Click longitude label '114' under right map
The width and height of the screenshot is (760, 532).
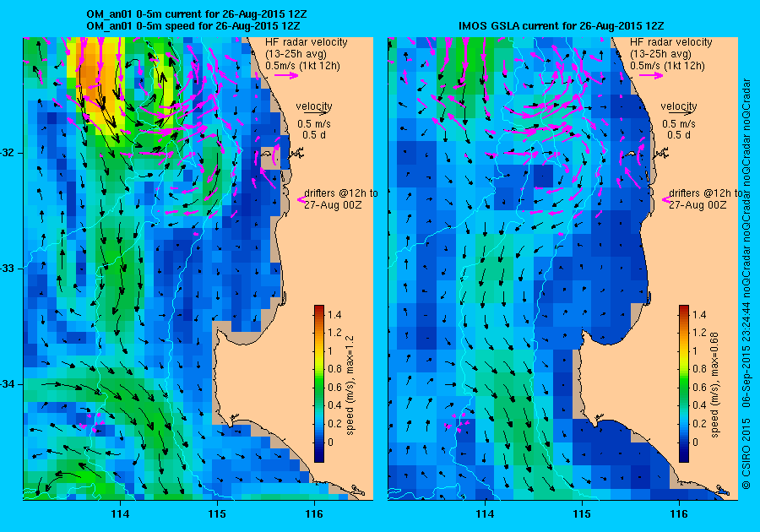coord(486,514)
